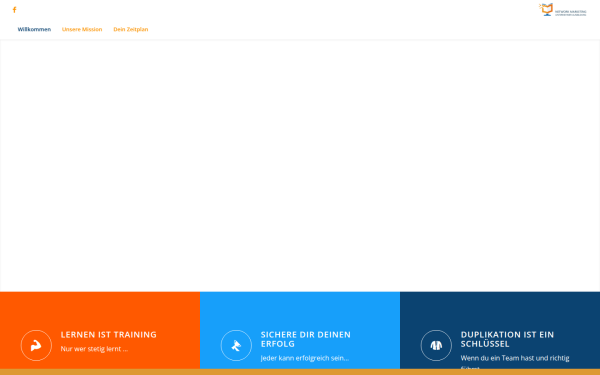This screenshot has width=600, height=375.
Task: Open Lernen ist Training heading
Action: click(109, 334)
